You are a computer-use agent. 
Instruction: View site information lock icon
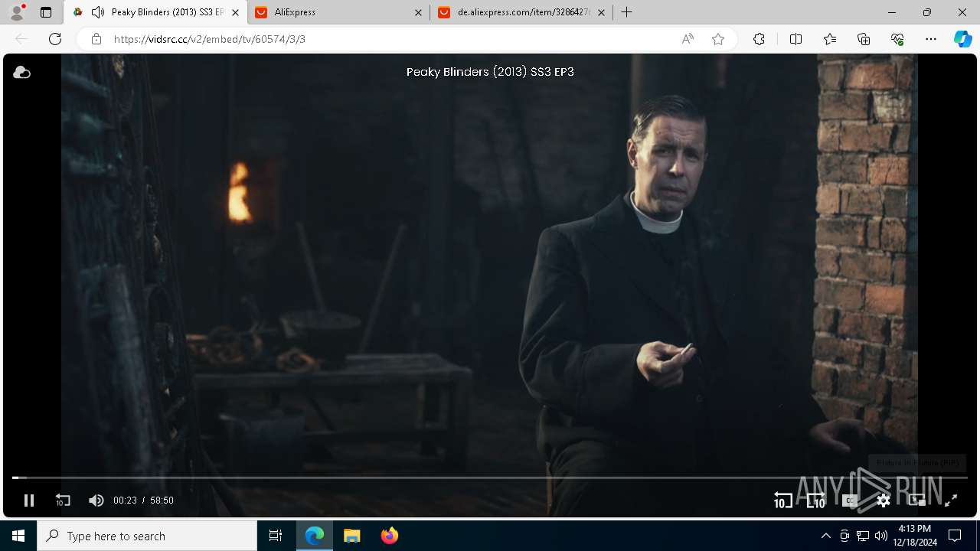coord(96,39)
